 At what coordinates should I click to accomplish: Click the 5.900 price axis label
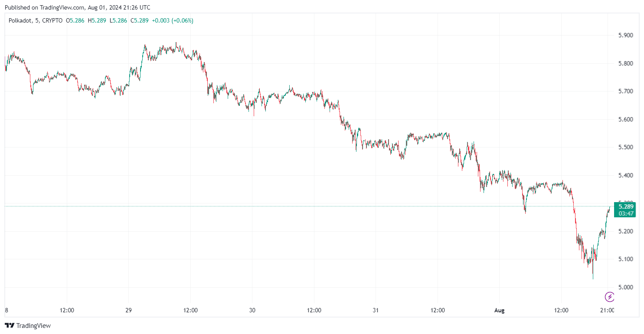[626, 35]
